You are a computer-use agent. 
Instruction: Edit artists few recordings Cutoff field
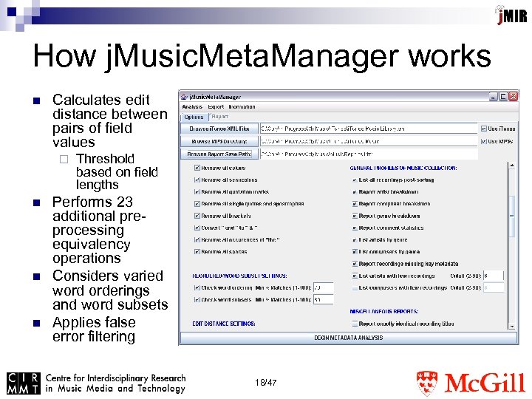[494, 276]
